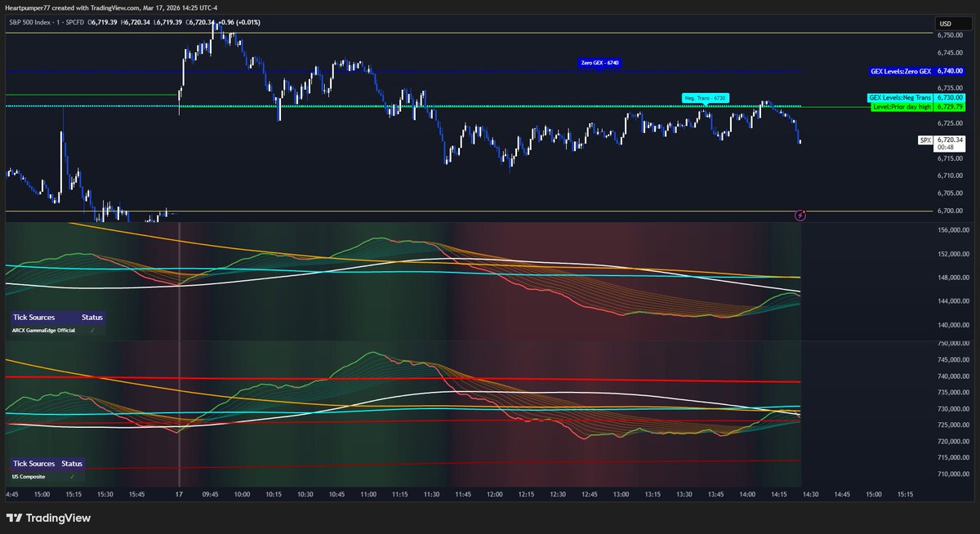The height and width of the screenshot is (534, 980).
Task: Click the 17 date marker on time axis
Action: pyautogui.click(x=179, y=494)
